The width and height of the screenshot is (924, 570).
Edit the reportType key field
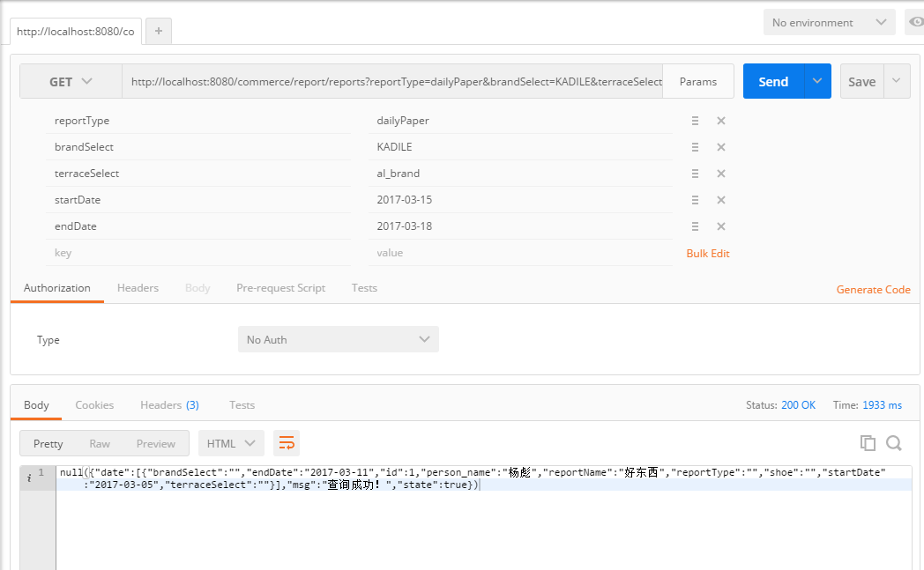[x=198, y=121]
